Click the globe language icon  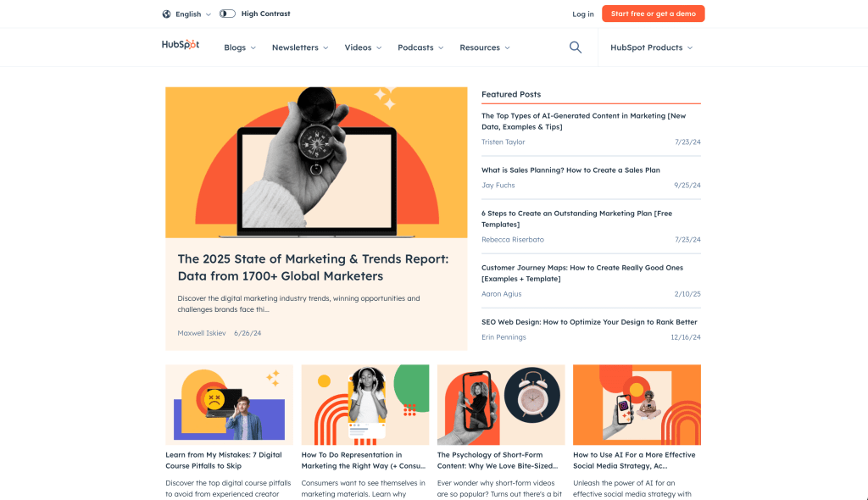pyautogui.click(x=166, y=14)
